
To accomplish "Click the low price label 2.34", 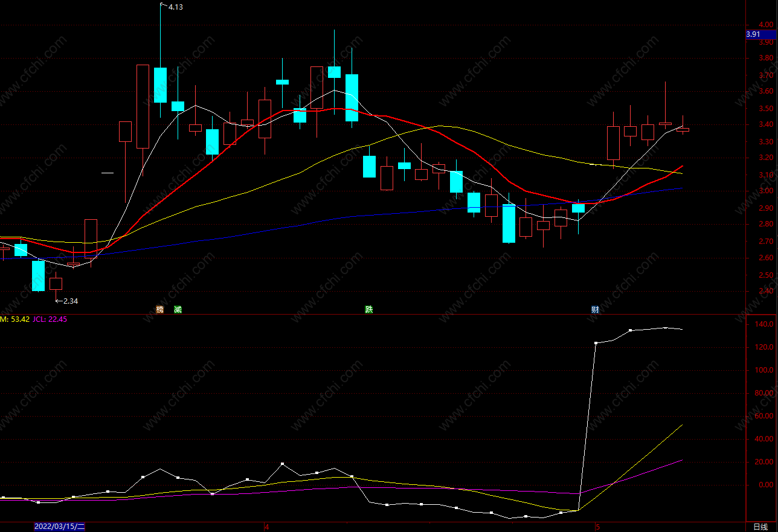I will [71, 301].
